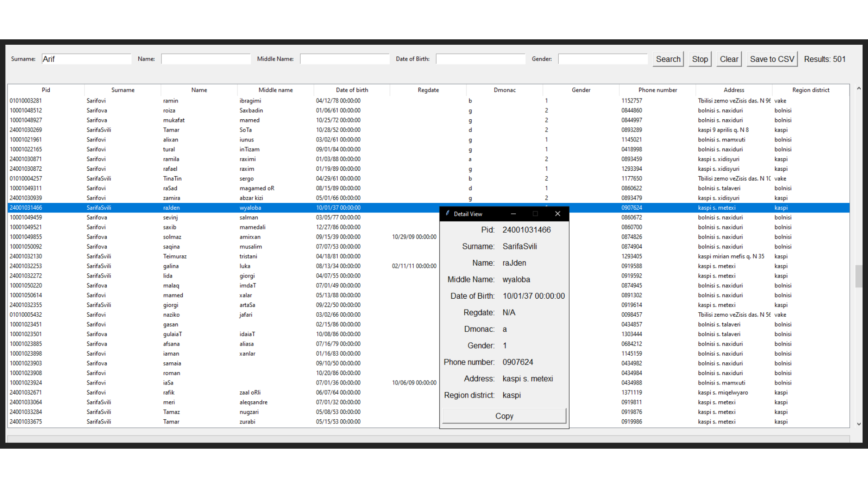Viewport: 868px width, 488px height.
Task: Click address 'kaspi s. miqelwyaro'
Action: coord(723,393)
